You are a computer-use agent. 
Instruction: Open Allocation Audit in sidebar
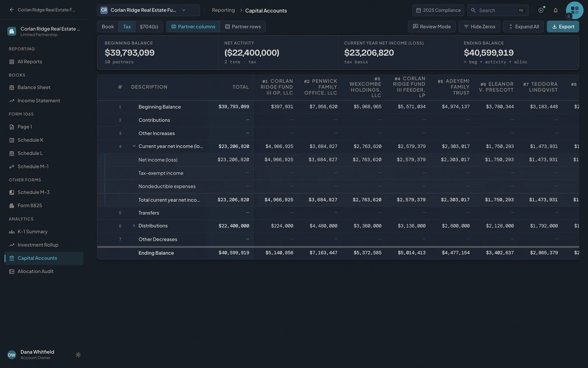(x=44, y=272)
